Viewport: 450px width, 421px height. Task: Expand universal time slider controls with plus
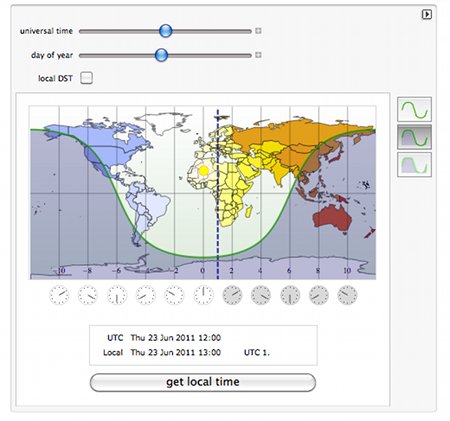pos(258,31)
